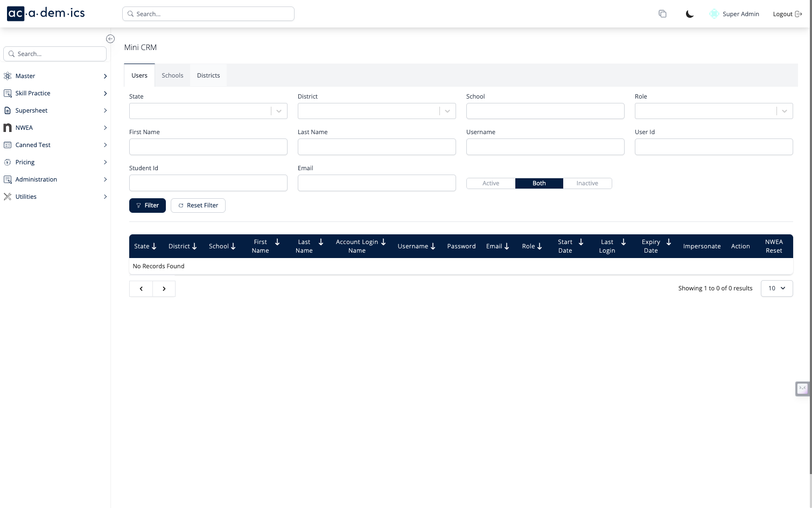The width and height of the screenshot is (812, 508).
Task: Click the Logout link
Action: pos(787,14)
